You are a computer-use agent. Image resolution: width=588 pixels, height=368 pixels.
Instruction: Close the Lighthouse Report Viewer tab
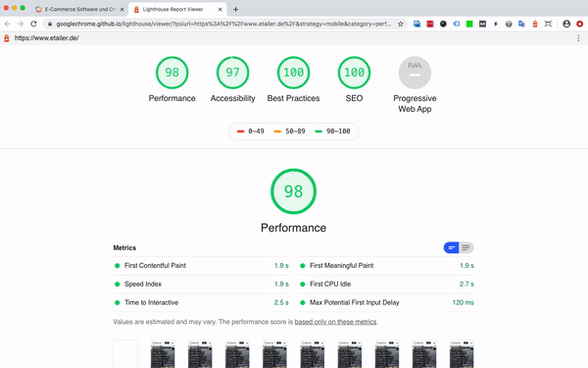[x=220, y=10]
